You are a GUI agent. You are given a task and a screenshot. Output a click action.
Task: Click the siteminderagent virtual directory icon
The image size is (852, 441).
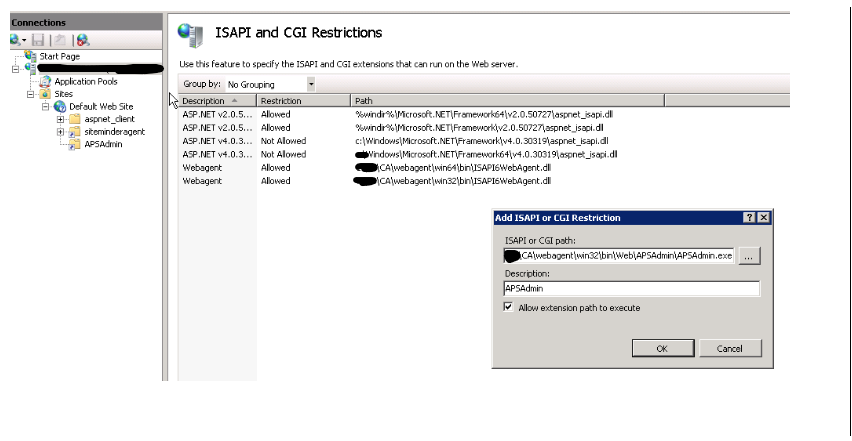[x=74, y=131]
